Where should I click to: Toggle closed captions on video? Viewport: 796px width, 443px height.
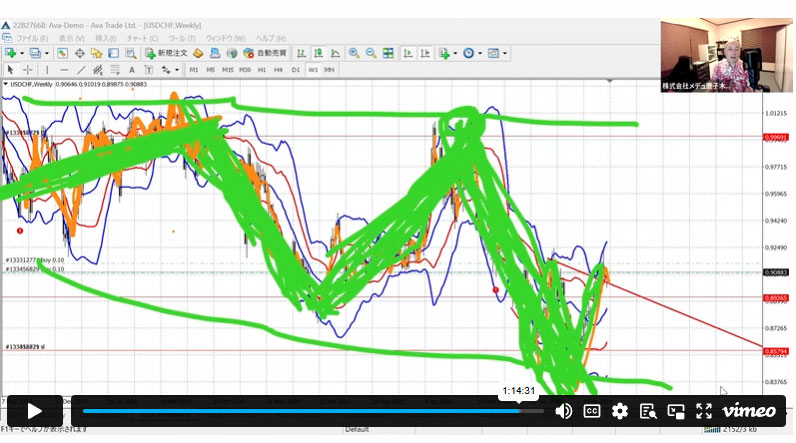(x=592, y=411)
